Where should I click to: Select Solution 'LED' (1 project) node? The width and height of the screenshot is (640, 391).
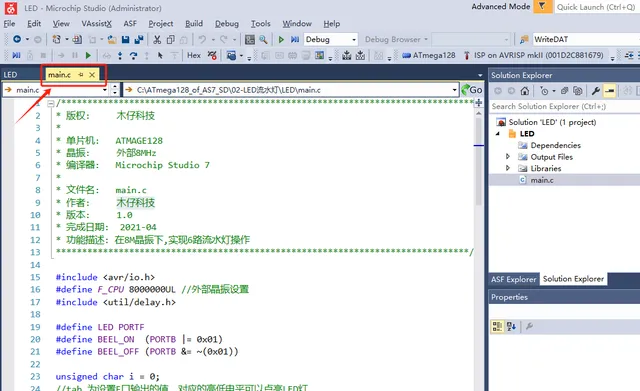click(x=552, y=122)
